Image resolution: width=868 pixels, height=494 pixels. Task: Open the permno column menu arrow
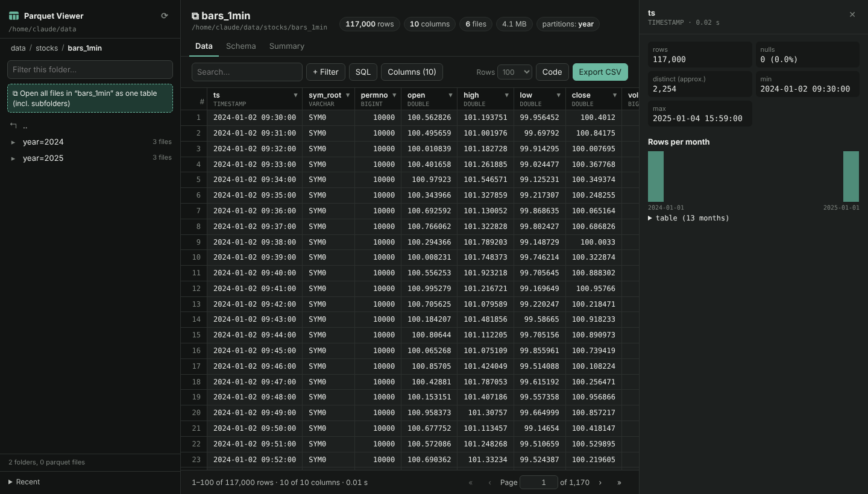tap(394, 95)
